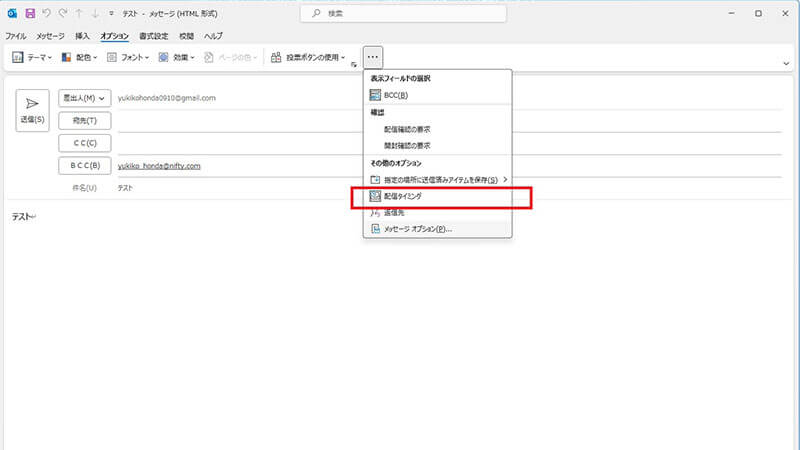Click the Save icon in title bar

tap(31, 13)
